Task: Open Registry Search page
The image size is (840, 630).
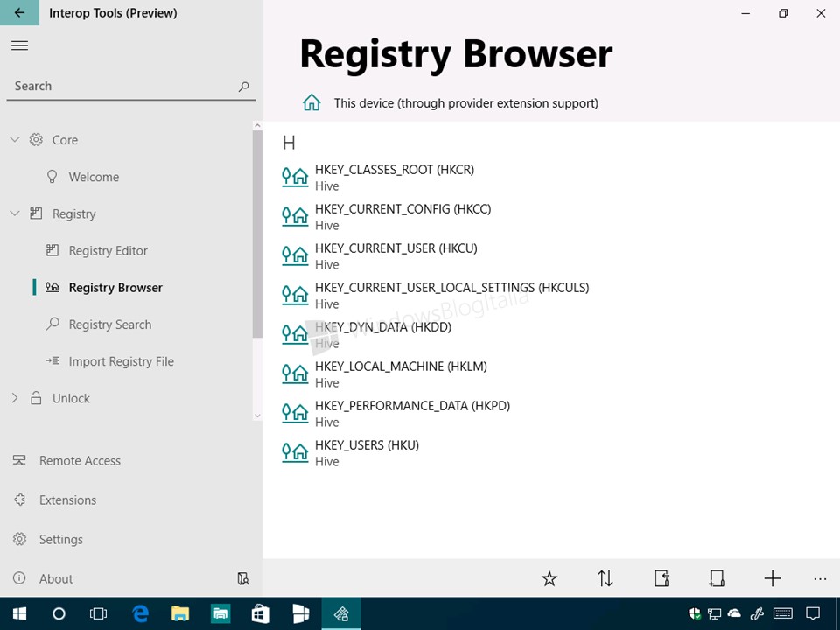Action: point(110,325)
